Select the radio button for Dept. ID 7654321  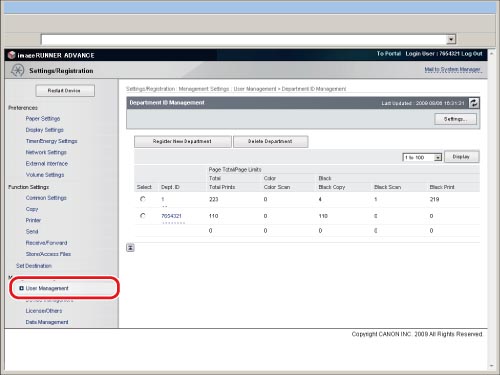pyautogui.click(x=143, y=216)
